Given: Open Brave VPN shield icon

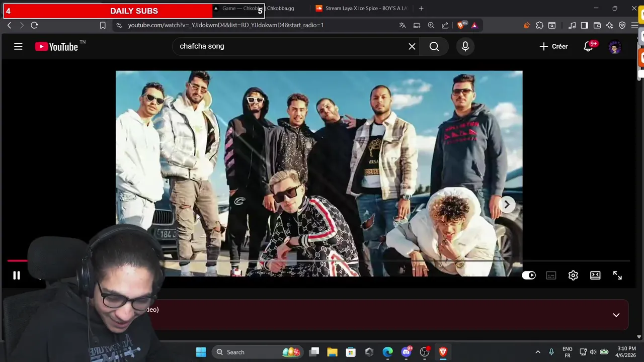Looking at the screenshot, I should (622, 25).
